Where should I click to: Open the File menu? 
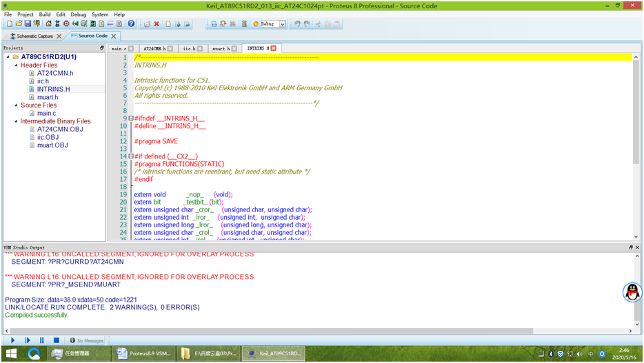(8, 14)
